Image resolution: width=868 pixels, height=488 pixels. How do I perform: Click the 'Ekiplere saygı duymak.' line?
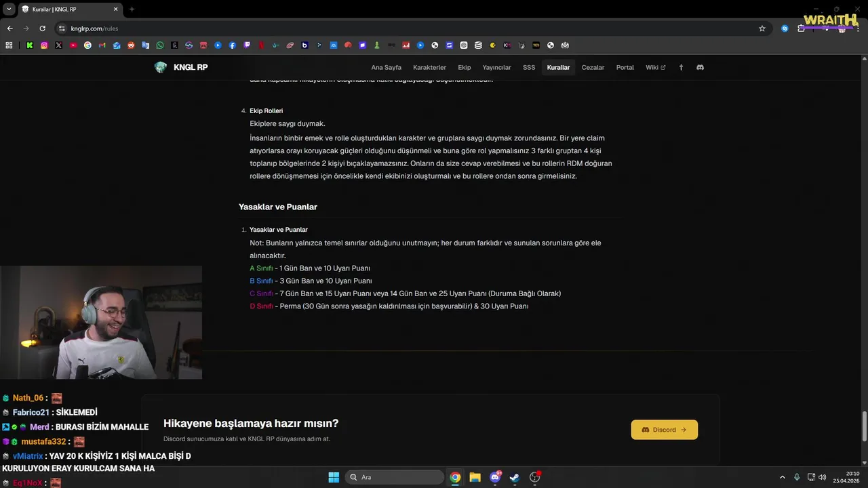(x=288, y=123)
